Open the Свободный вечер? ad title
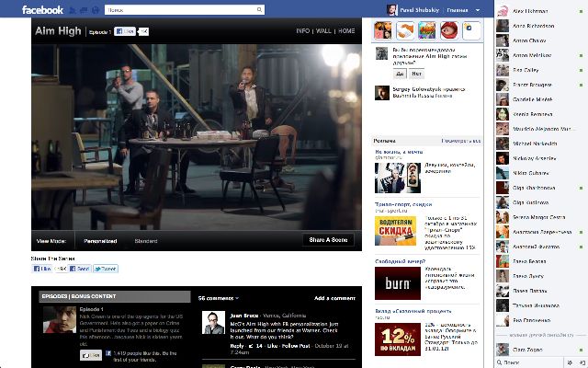Image resolution: width=588 pixels, height=368 pixels. (400, 261)
